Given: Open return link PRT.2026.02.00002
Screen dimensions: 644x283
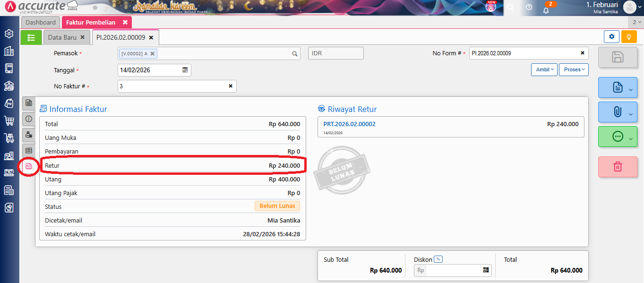Looking at the screenshot, I should (349, 124).
